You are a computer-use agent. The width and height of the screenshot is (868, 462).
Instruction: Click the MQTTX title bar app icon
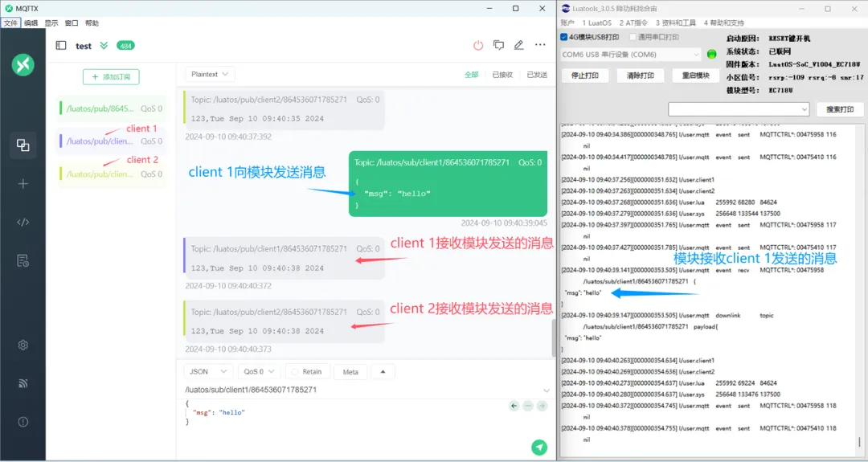coord(9,8)
